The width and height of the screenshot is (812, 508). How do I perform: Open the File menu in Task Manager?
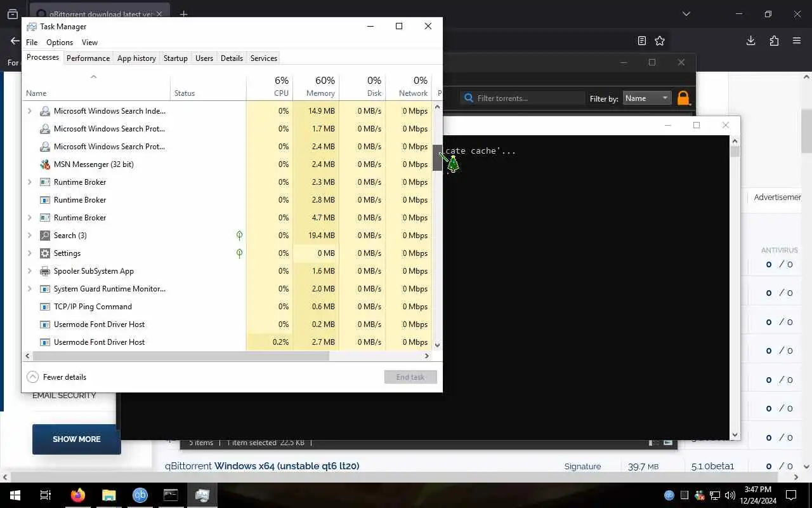tap(32, 43)
